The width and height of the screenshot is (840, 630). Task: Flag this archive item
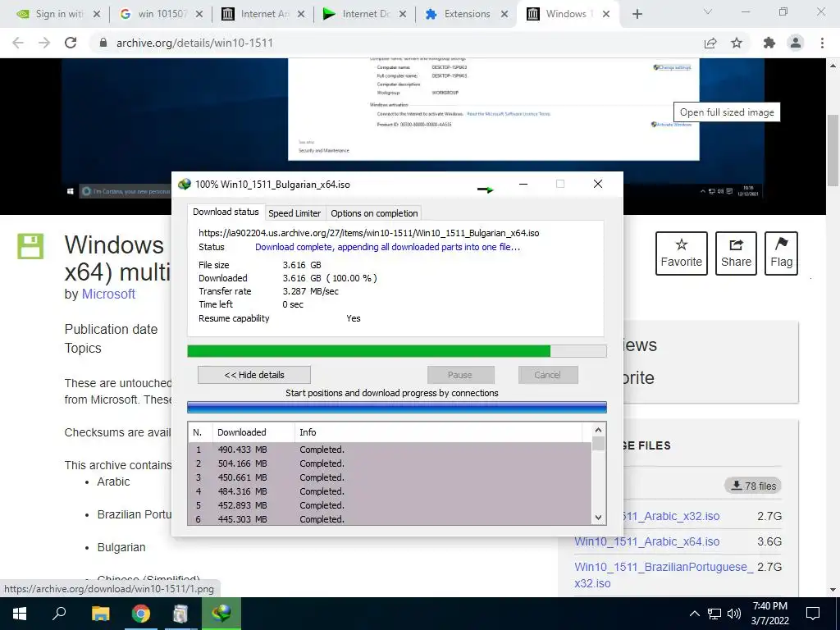click(x=781, y=253)
